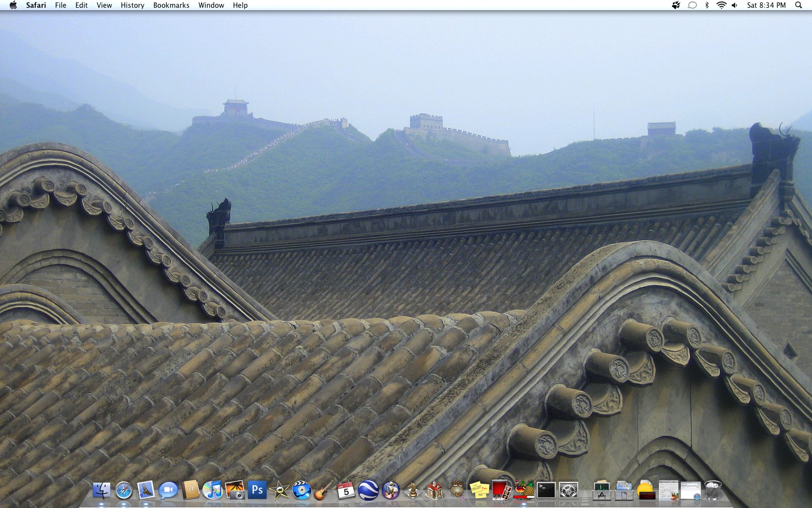
Task: Restore the minimized window with cocktail badge
Action: 668,491
